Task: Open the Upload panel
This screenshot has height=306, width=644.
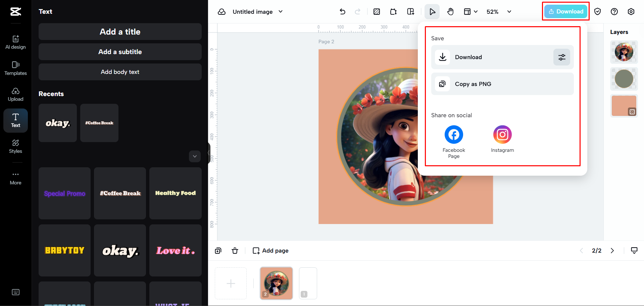Action: pos(15,94)
